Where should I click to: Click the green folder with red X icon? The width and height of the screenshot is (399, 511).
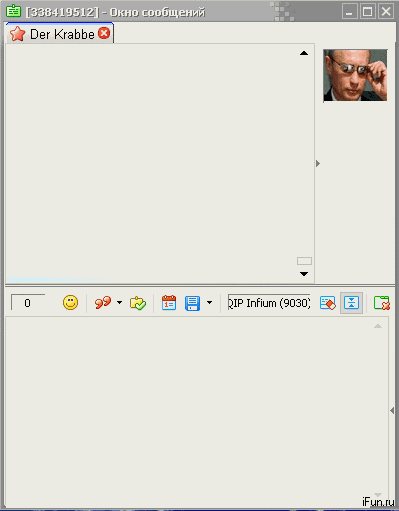pos(382,303)
